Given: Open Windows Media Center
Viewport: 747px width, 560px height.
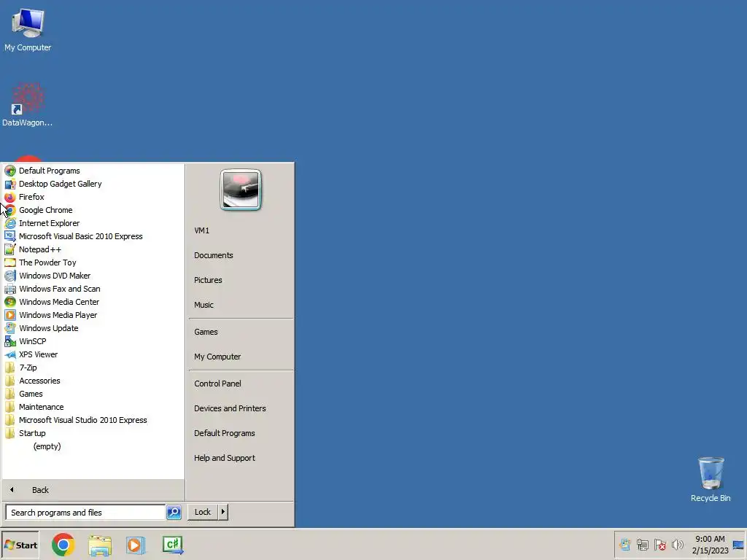Looking at the screenshot, I should (x=93, y=302).
